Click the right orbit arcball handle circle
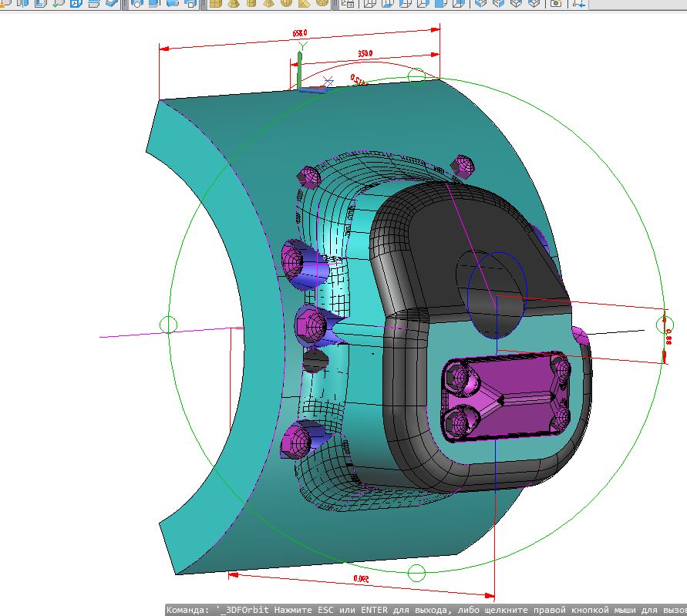 (x=664, y=325)
